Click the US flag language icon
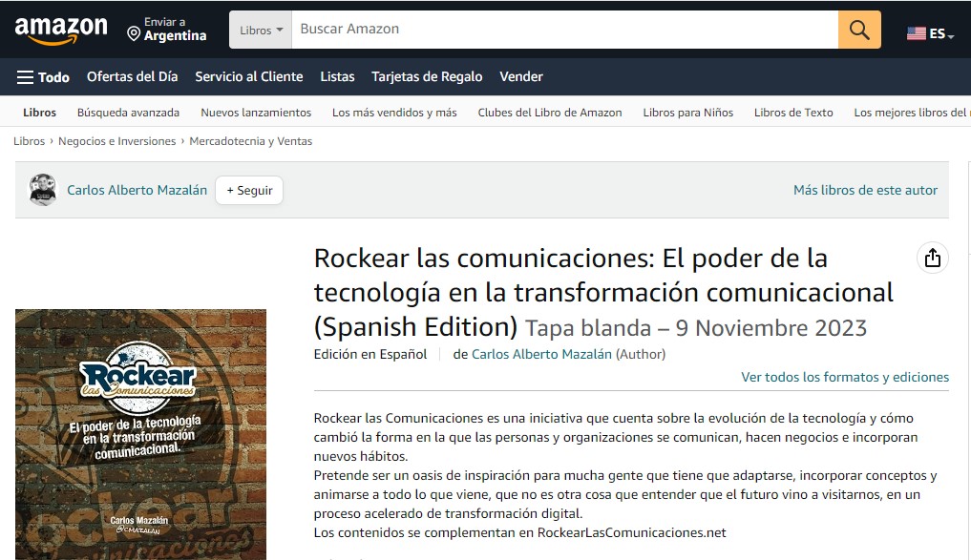Screen dimensions: 971x560 [x=916, y=33]
